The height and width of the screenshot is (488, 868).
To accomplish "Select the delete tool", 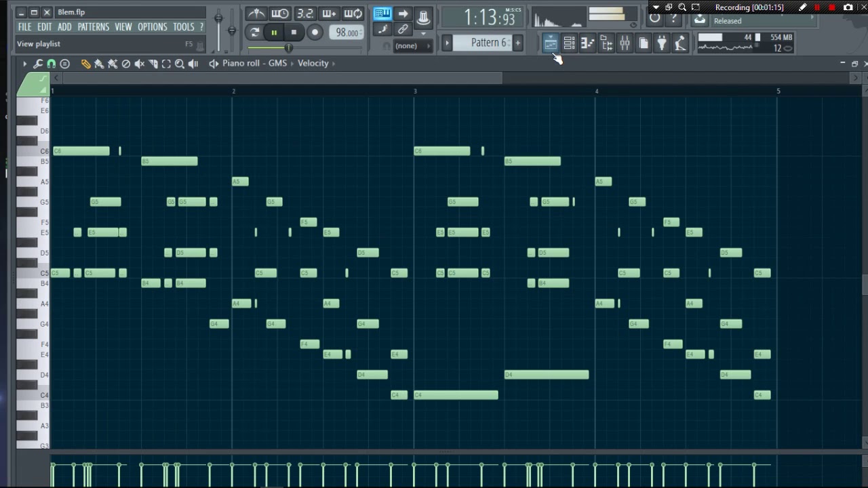I will tap(126, 64).
